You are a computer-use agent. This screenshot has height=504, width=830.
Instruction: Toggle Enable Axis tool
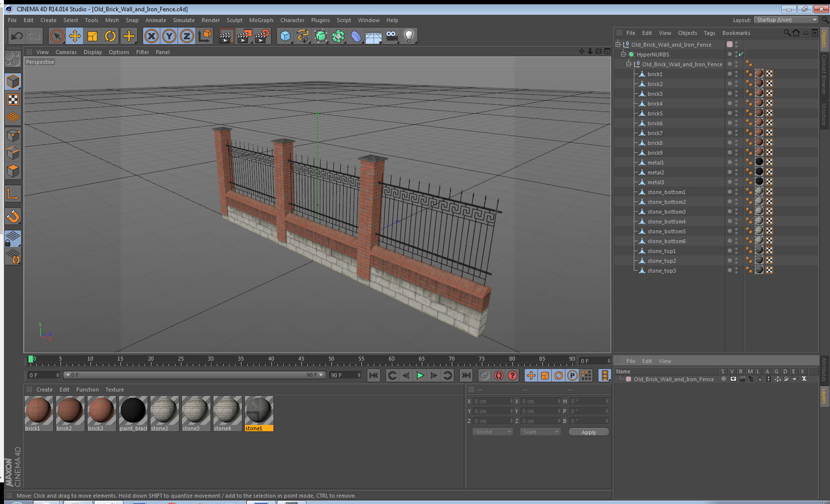[13, 194]
